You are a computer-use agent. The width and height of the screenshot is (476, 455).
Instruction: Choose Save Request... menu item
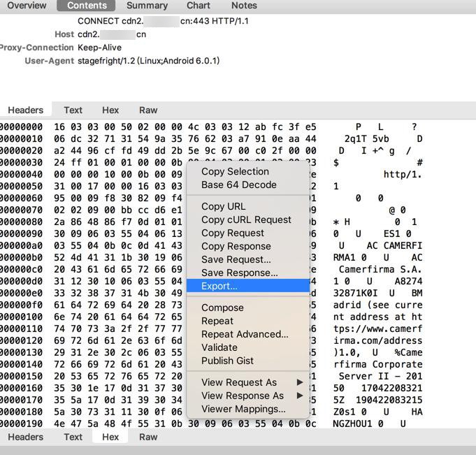tap(248, 259)
